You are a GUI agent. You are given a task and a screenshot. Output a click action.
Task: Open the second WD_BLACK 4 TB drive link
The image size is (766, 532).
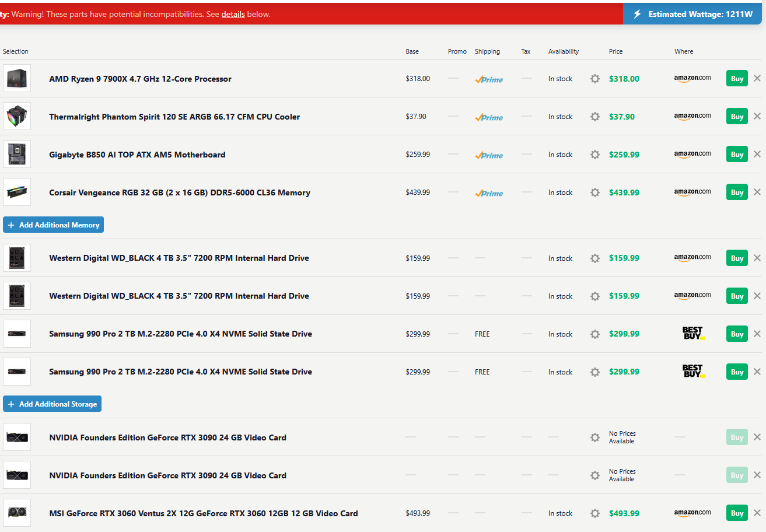tap(179, 296)
